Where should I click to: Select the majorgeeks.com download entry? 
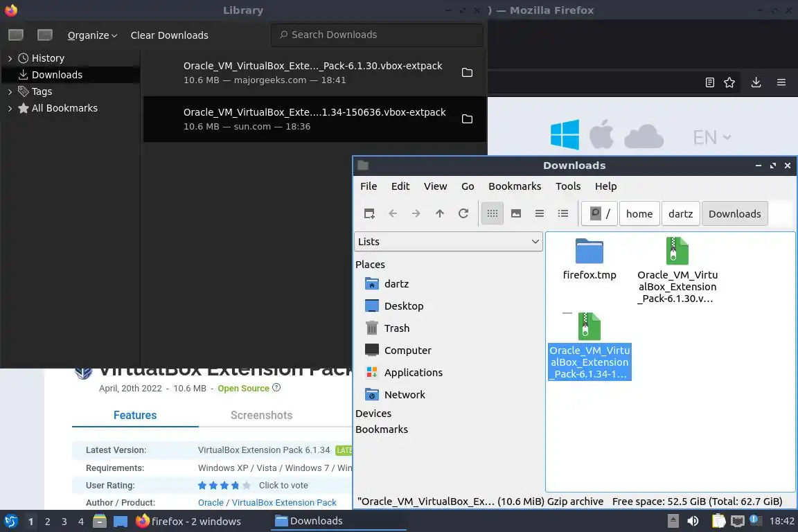(314, 73)
